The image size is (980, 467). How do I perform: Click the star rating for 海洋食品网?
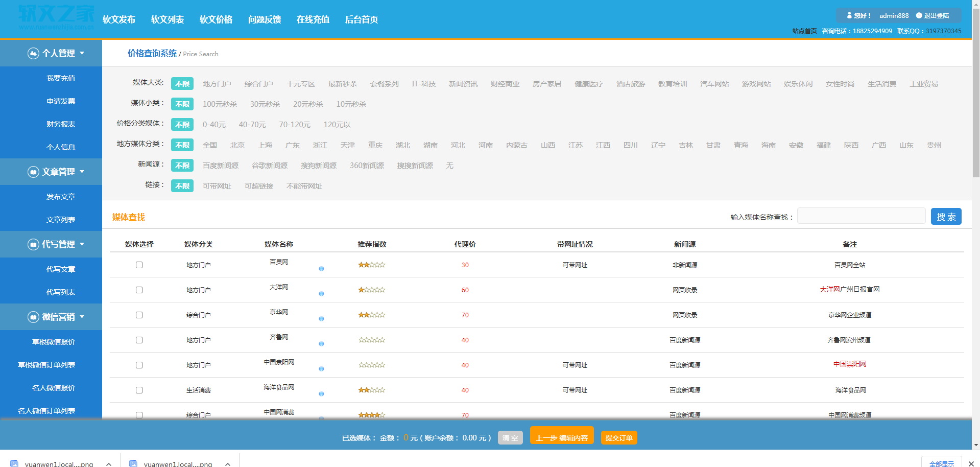pos(372,390)
